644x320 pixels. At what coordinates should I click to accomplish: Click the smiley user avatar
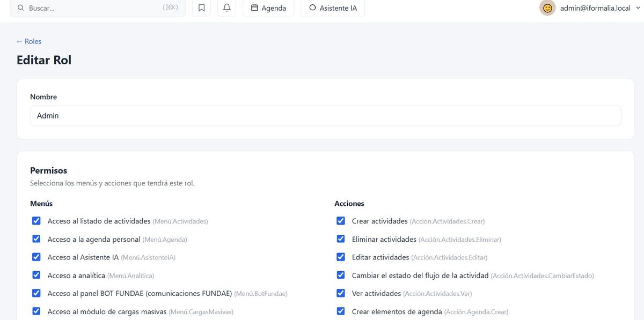547,8
